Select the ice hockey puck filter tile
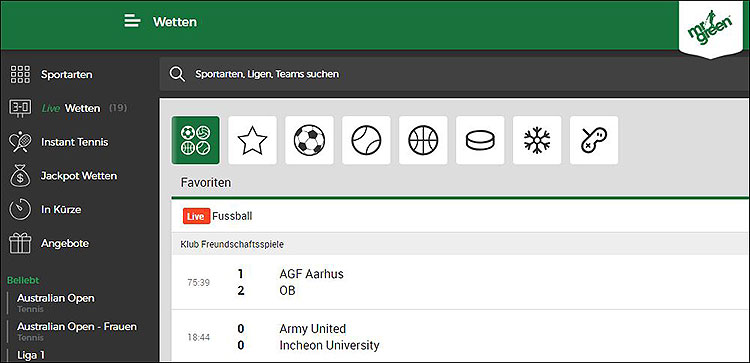 (480, 140)
